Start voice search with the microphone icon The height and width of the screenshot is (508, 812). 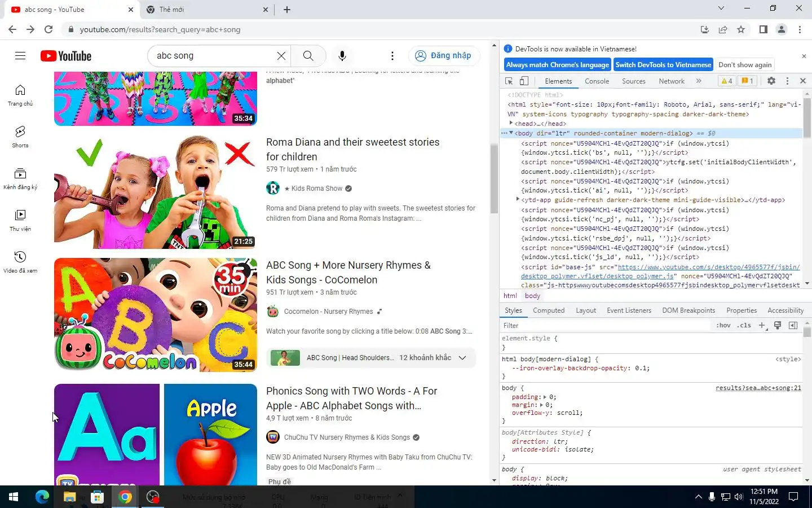[x=342, y=55]
